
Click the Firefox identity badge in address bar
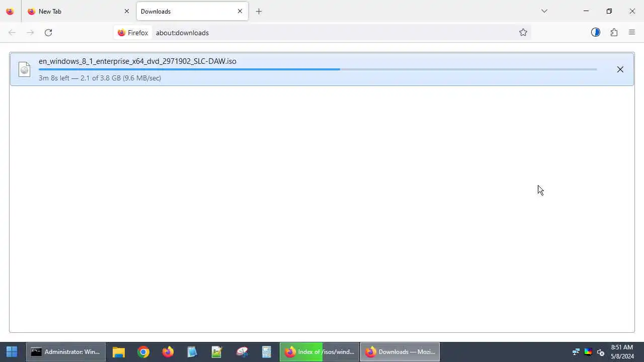click(x=133, y=33)
